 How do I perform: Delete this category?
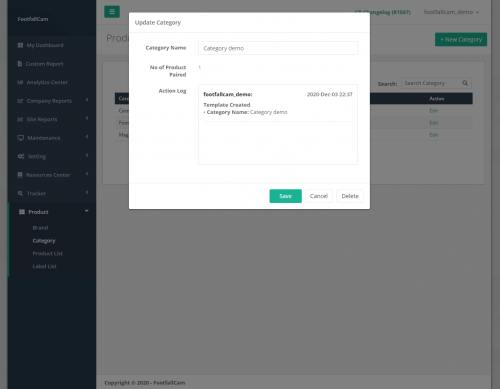pos(350,196)
